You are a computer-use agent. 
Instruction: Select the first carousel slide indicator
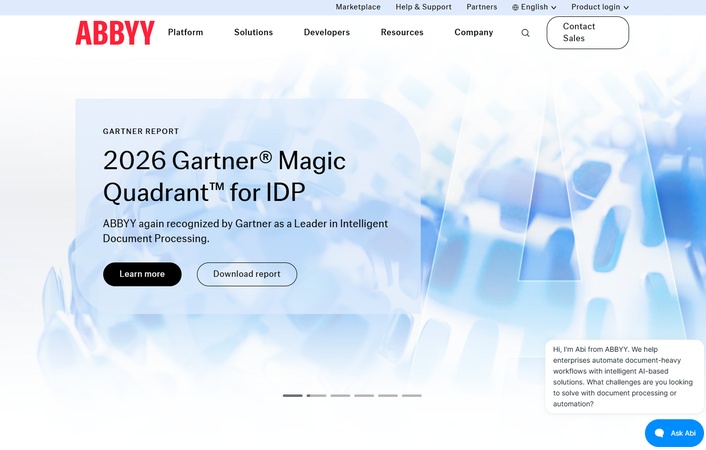pyautogui.click(x=293, y=395)
